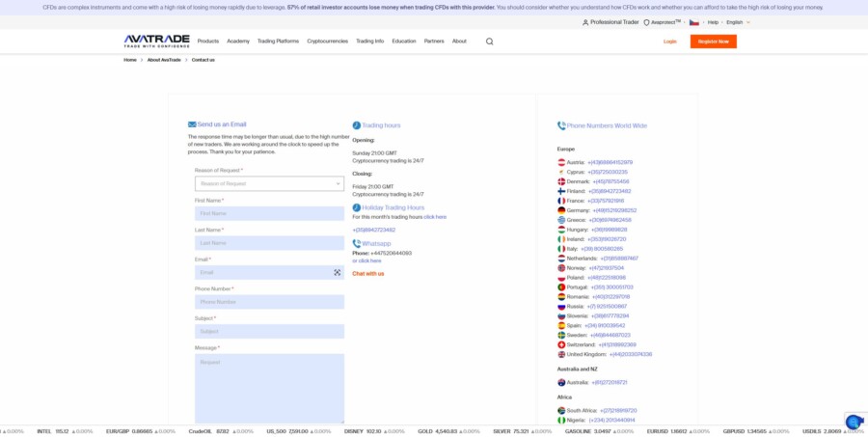Click the holiday trading hours 'click here' link
868x437 pixels.
coord(435,217)
